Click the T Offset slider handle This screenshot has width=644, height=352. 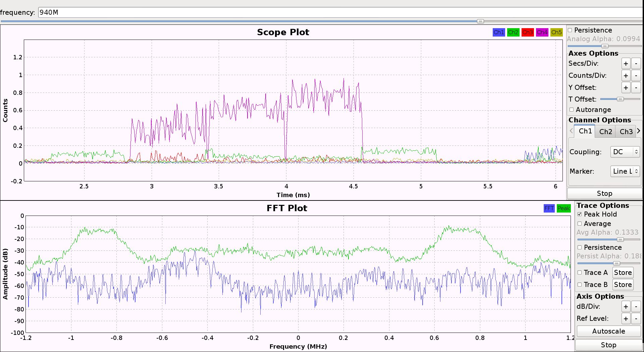[x=620, y=99]
